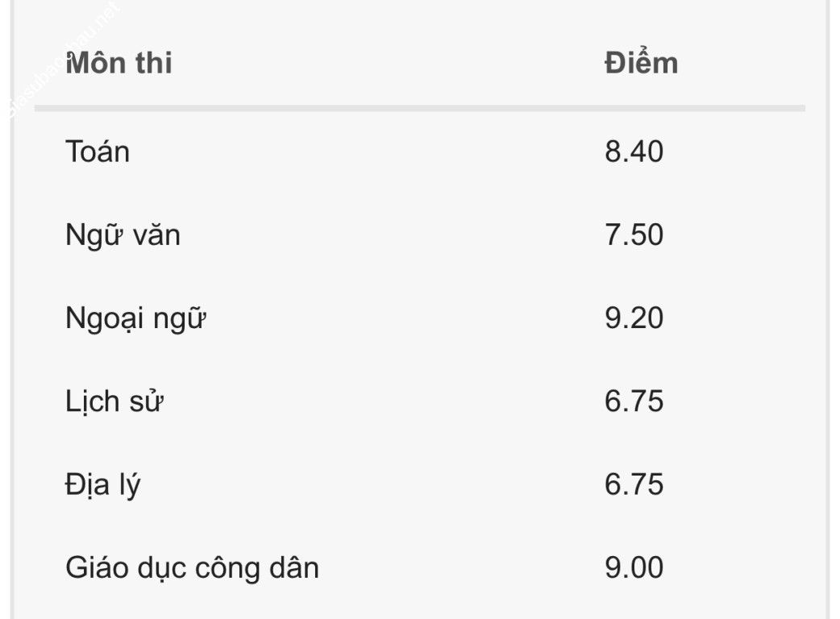Image resolution: width=840 pixels, height=619 pixels.
Task: Click the 'Ngữ văn' subject row
Action: pos(123,235)
